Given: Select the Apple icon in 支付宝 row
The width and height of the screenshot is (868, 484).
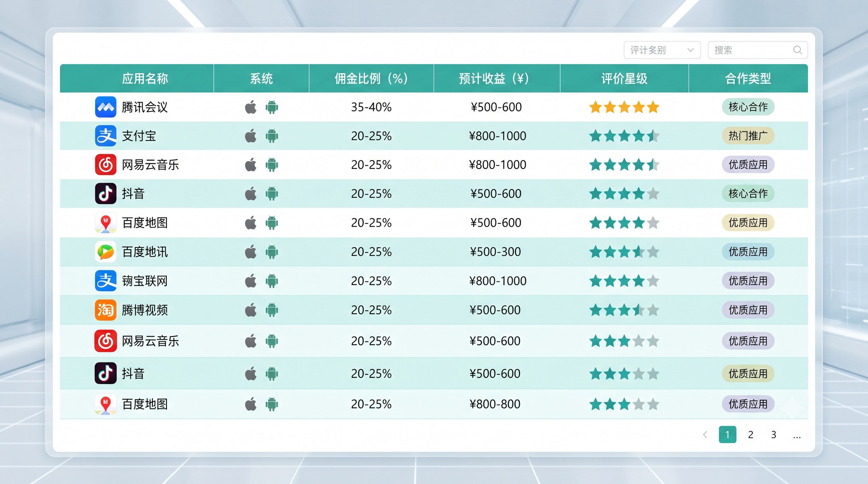Looking at the screenshot, I should tap(251, 136).
